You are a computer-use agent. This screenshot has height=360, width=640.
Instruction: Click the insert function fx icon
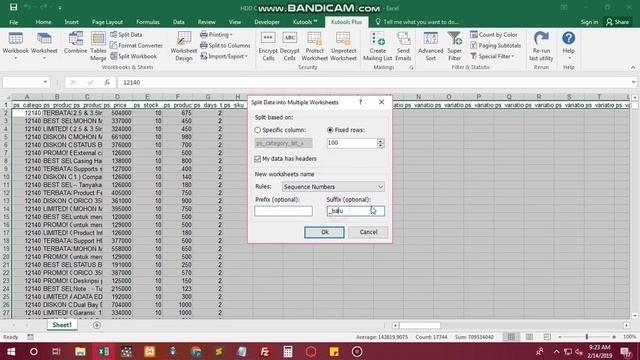tap(107, 82)
